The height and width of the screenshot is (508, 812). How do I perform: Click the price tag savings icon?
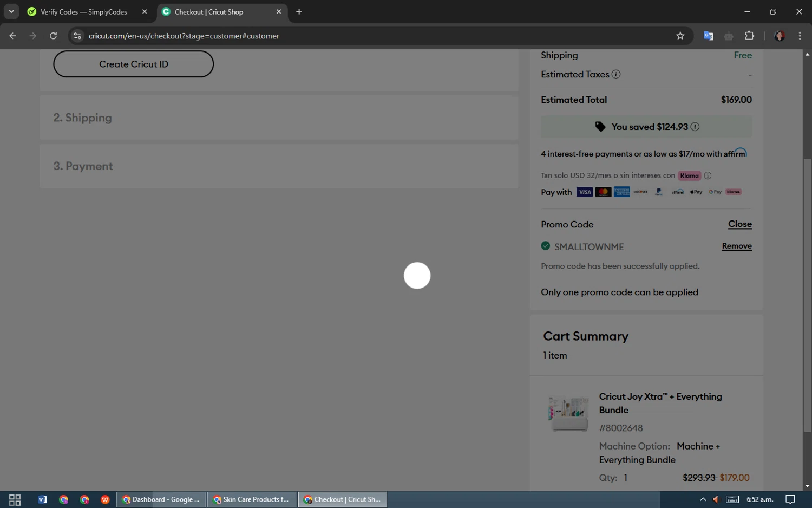(x=600, y=127)
